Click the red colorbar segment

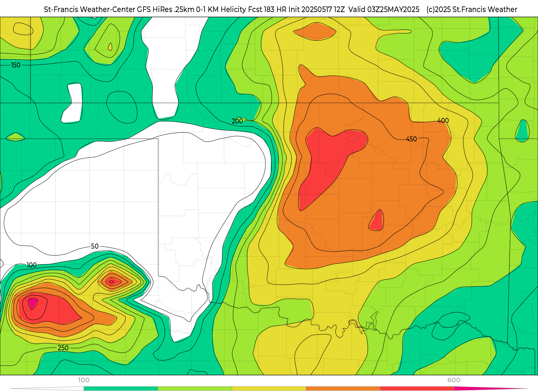(x=417, y=389)
